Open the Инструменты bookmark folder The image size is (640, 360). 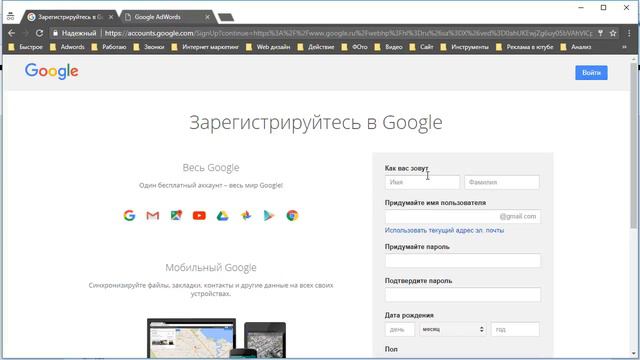tap(464, 47)
